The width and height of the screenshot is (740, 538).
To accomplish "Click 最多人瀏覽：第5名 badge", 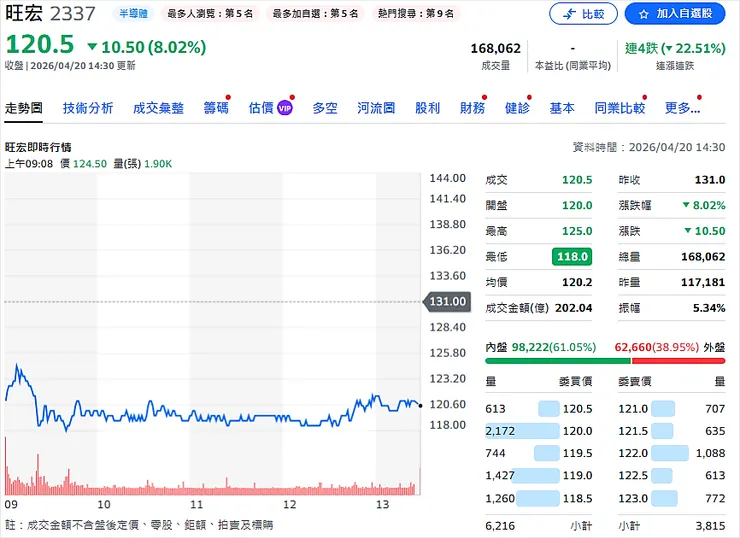I will (x=210, y=13).
